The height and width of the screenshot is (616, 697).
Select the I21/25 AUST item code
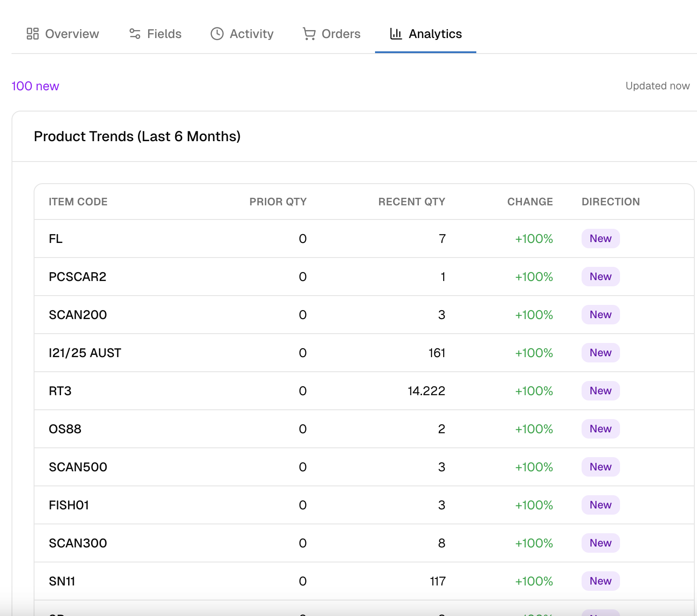pos(85,353)
